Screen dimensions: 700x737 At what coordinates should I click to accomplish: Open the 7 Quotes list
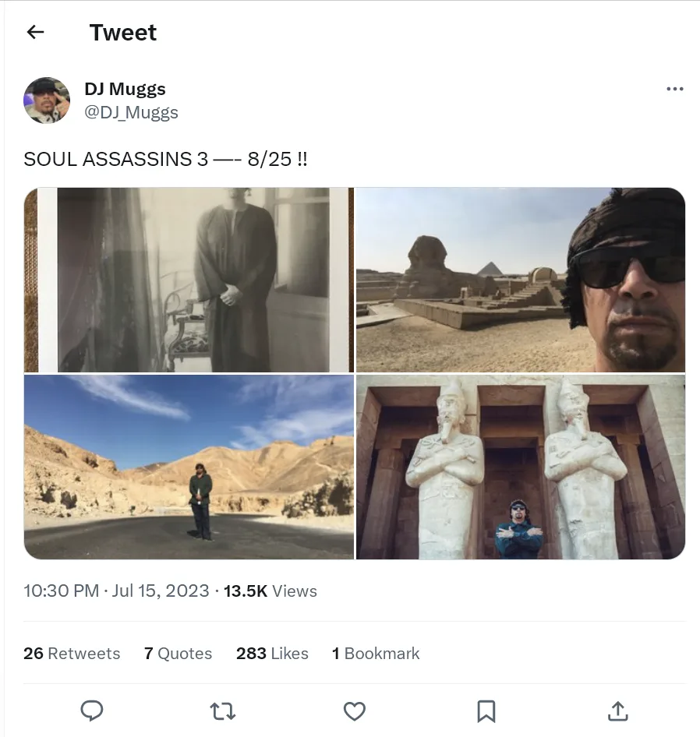(178, 654)
